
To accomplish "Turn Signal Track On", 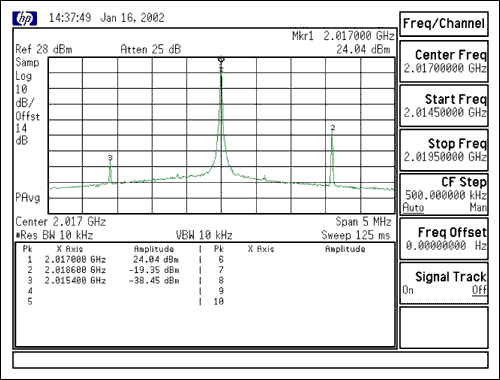I will [x=408, y=290].
